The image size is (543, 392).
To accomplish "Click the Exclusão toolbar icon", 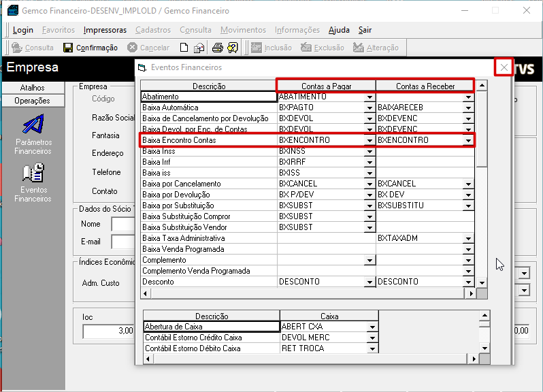I will tap(306, 48).
